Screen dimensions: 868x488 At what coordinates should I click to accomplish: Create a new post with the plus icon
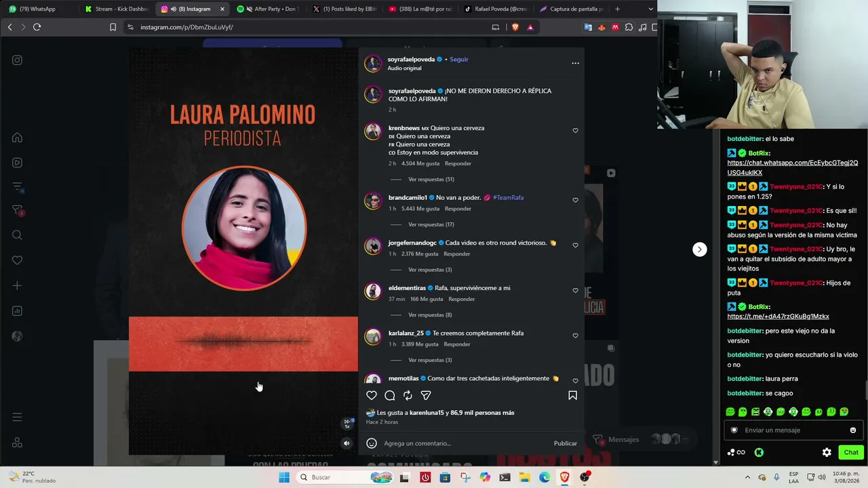(18, 285)
